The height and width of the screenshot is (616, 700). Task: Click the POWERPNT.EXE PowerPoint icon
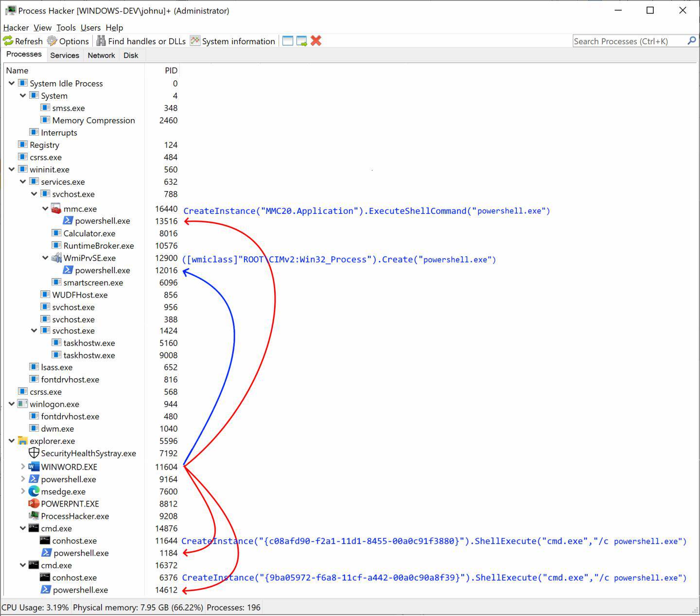click(x=34, y=504)
